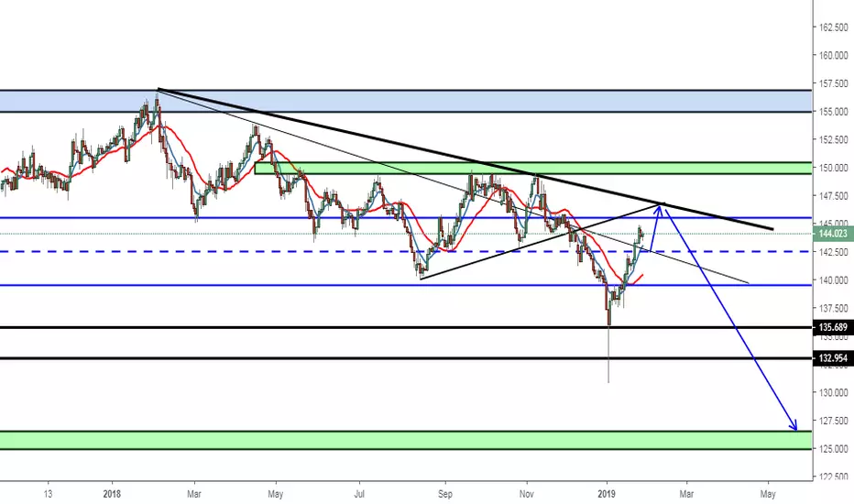Click the 13 date label on time axis
Screen dimensions: 854x504
[x=48, y=494]
